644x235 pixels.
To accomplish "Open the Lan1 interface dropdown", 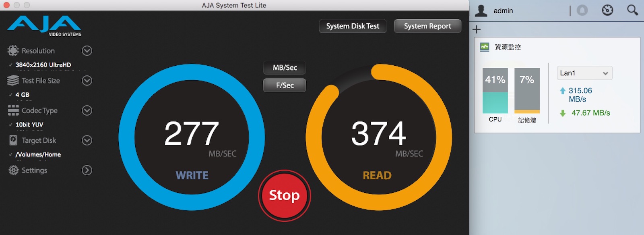I will (584, 73).
